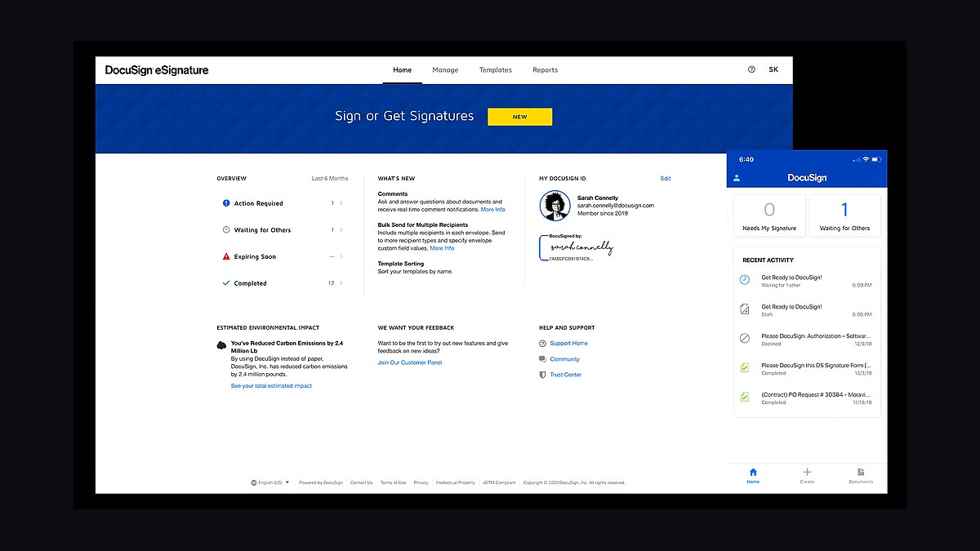Viewport: 980px width, 551px height.
Task: Tap the Documents icon in mobile bar
Action: (x=861, y=472)
